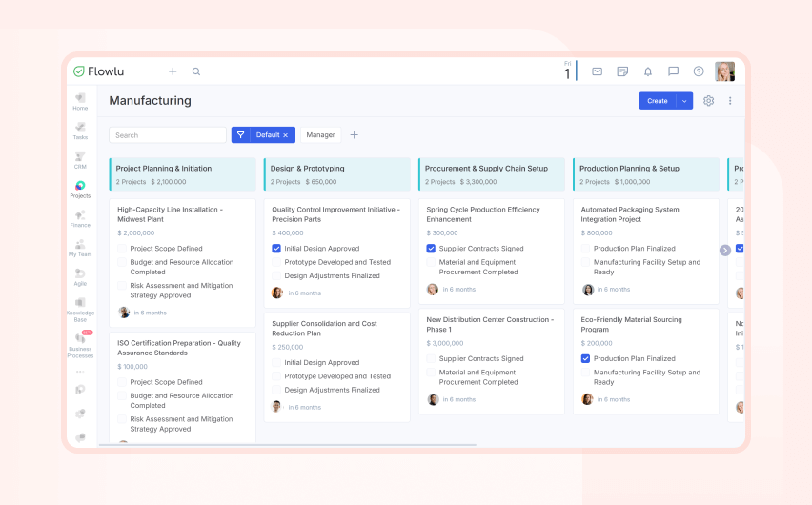The width and height of the screenshot is (812, 505).
Task: Open the Tasks section in sidebar
Action: (x=80, y=130)
